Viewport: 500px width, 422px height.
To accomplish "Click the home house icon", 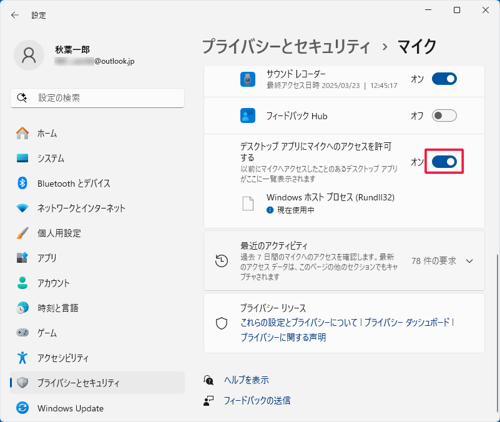I will pyautogui.click(x=22, y=133).
